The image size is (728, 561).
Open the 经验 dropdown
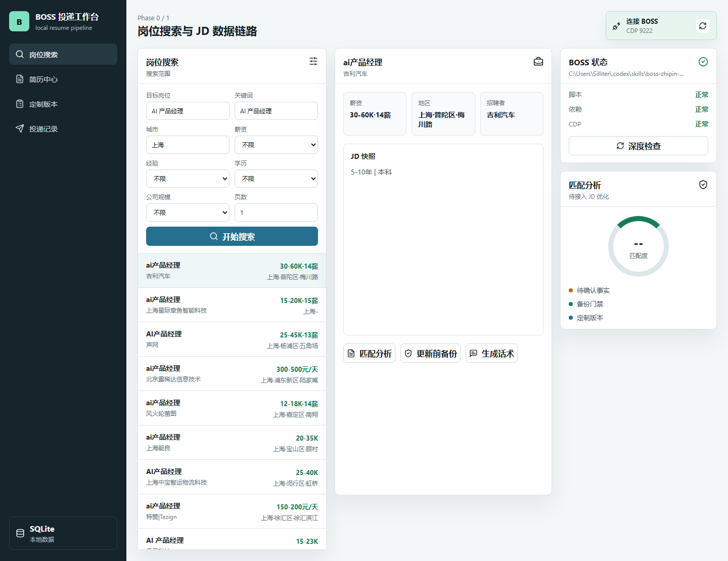click(x=188, y=179)
